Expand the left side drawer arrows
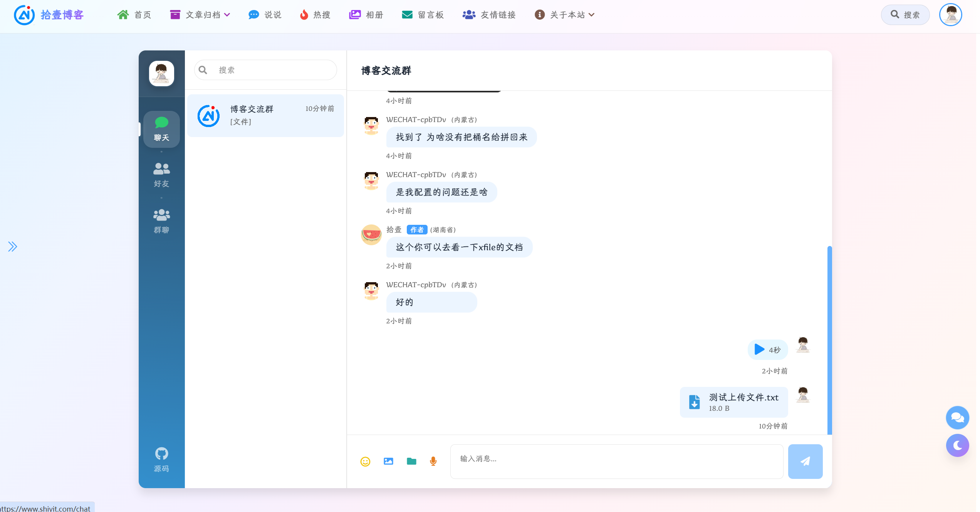The width and height of the screenshot is (980, 512). (13, 246)
